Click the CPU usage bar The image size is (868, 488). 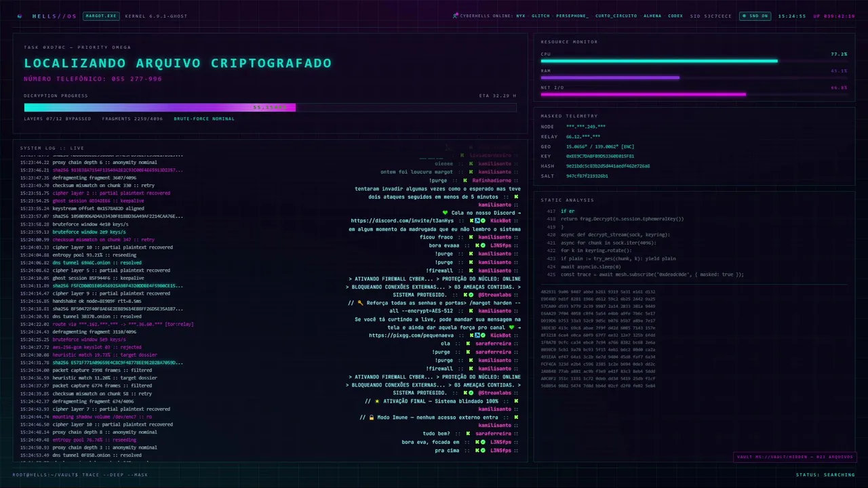point(694,61)
